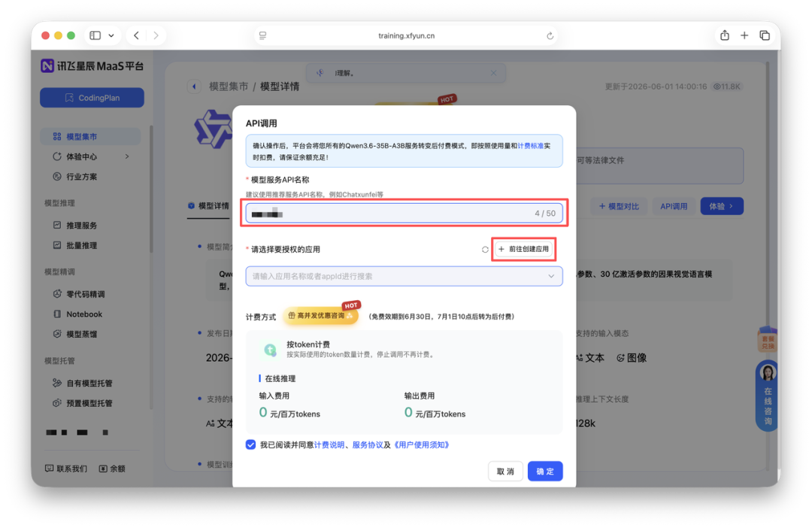Click the 计费标准 link in the notice
Image resolution: width=812 pixels, height=528 pixels.
[x=530, y=146]
